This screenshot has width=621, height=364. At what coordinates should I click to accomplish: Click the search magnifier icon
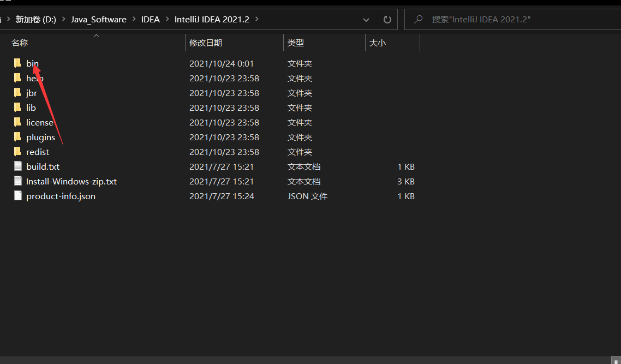(418, 20)
